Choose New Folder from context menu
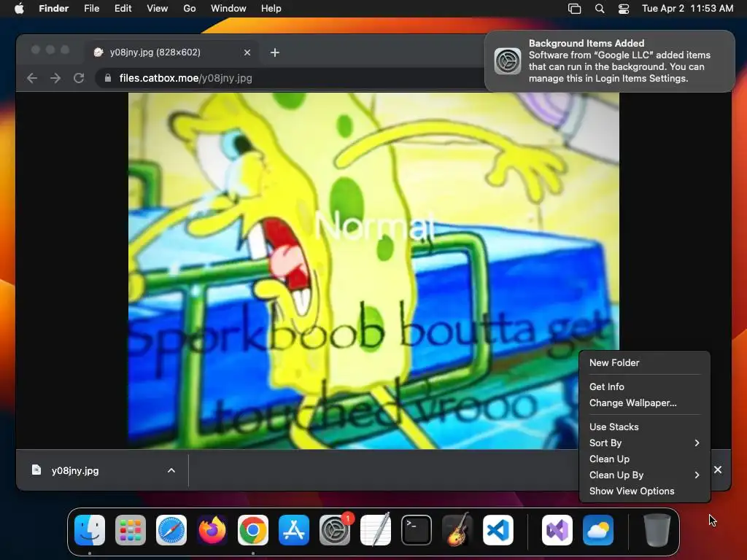 645,363
